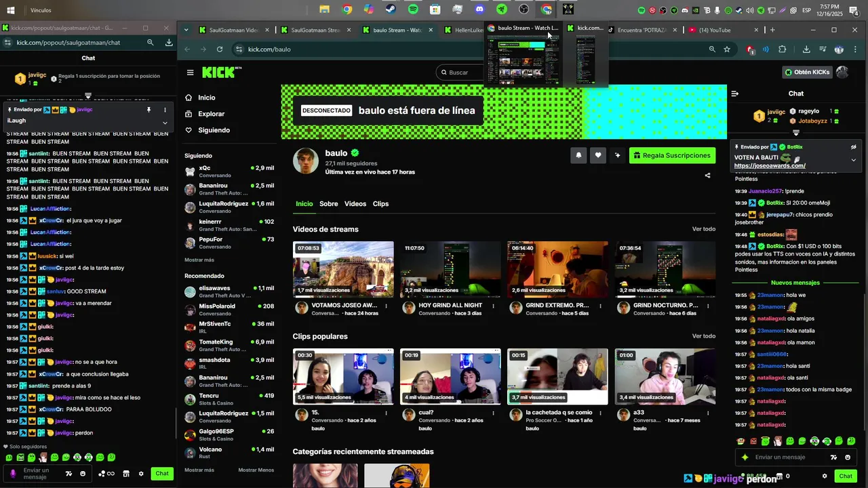Open the 7TV emote menu in popout chat
This screenshot has height=488, width=868.
(68, 474)
